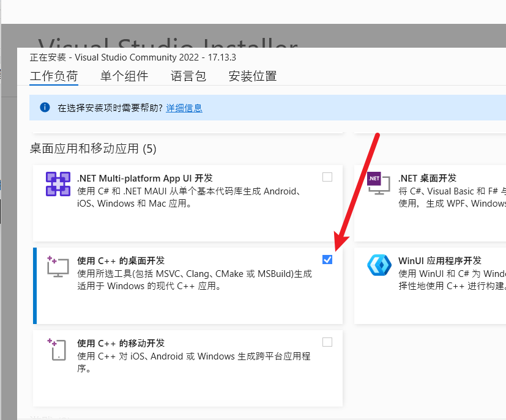The image size is (506, 420).
Task: Select the 使用 C++ 的桌面开发 title
Action: (121, 261)
